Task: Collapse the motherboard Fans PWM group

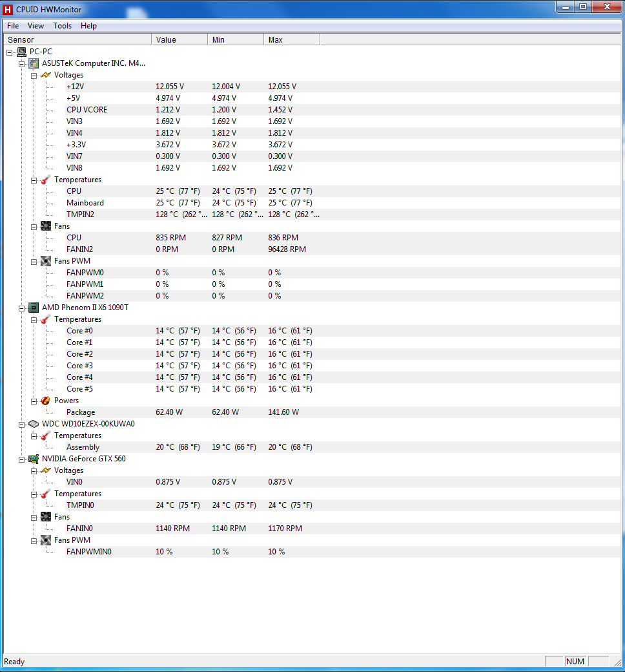Action: coord(34,262)
